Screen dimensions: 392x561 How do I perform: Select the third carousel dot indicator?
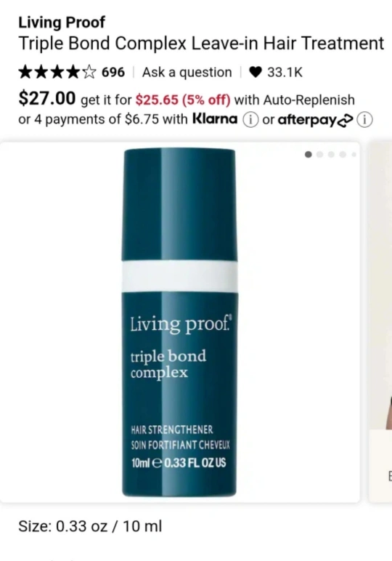pos(331,155)
